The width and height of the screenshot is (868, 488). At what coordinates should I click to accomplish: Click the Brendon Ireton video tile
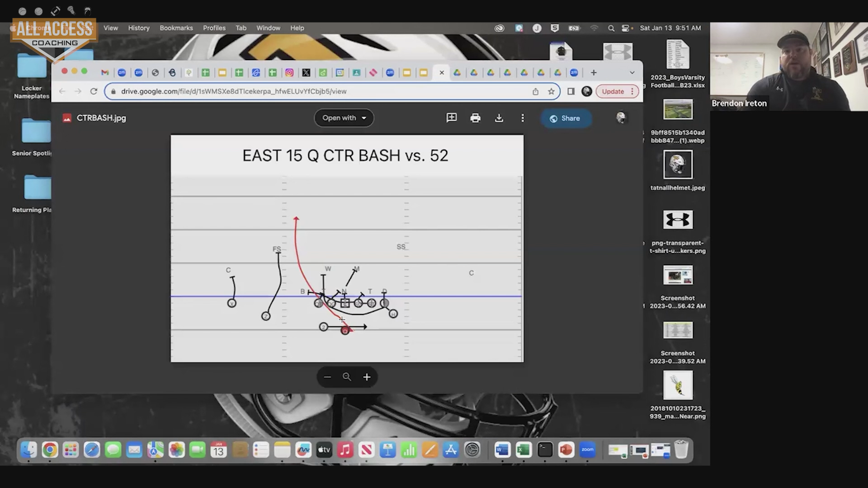pyautogui.click(x=789, y=66)
